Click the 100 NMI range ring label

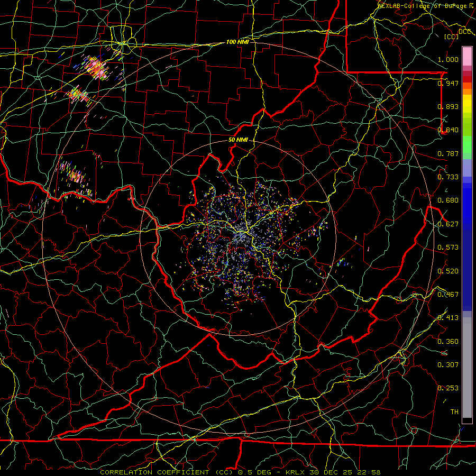point(237,42)
